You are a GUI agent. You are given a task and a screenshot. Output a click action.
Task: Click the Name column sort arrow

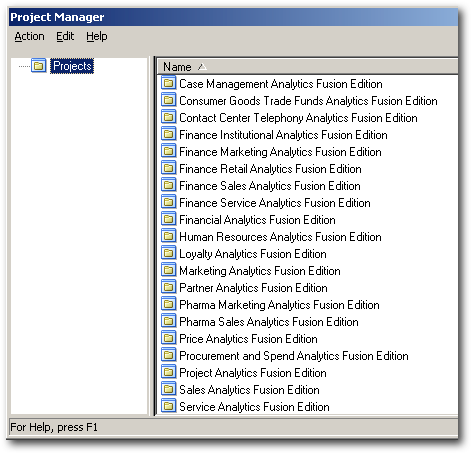tap(202, 67)
